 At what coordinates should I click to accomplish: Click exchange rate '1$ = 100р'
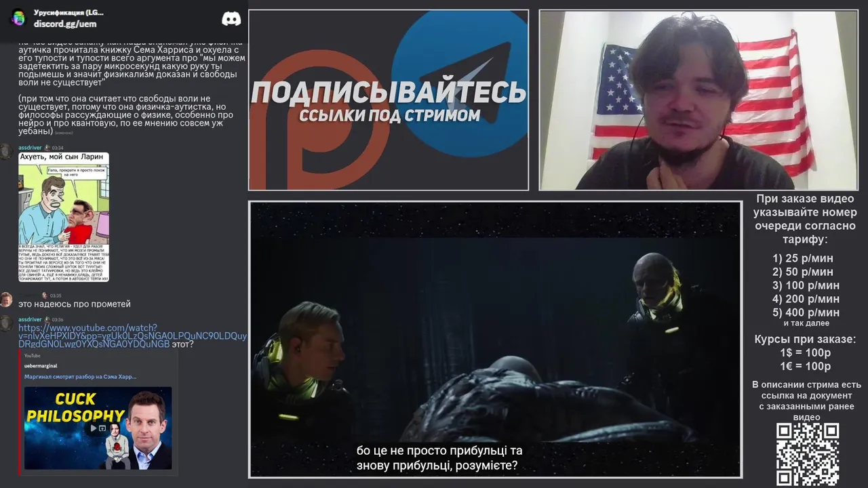pos(805,352)
